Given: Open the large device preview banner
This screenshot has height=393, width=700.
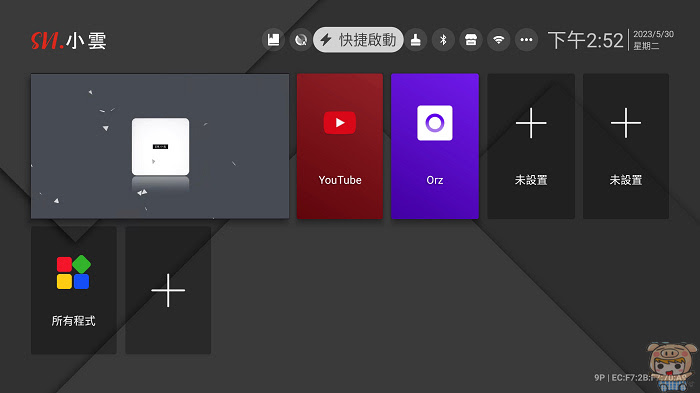Looking at the screenshot, I should pos(160,146).
